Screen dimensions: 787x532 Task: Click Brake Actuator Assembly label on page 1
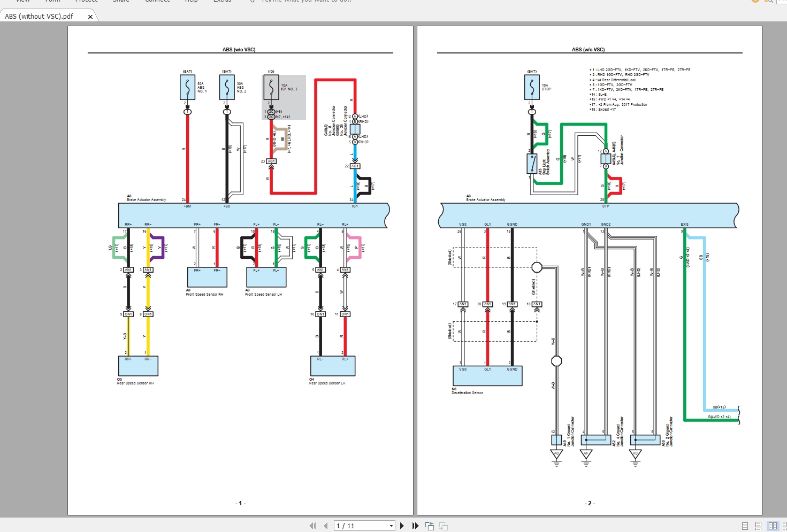point(146,200)
